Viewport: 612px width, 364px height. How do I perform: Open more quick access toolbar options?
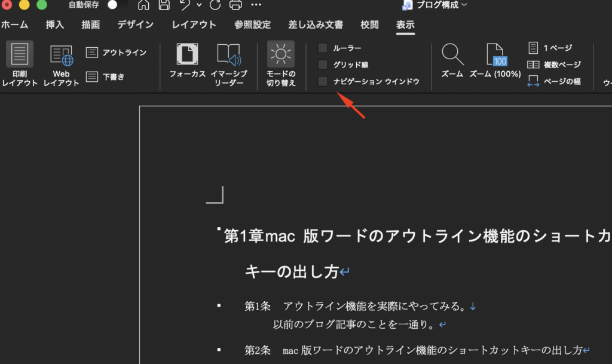coord(256,5)
